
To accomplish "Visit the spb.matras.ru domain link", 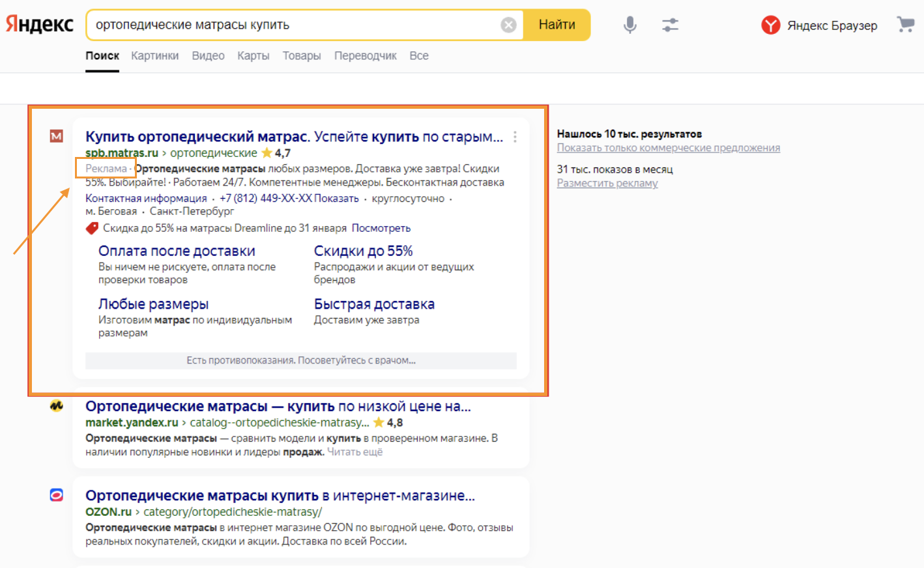I will pyautogui.click(x=122, y=153).
